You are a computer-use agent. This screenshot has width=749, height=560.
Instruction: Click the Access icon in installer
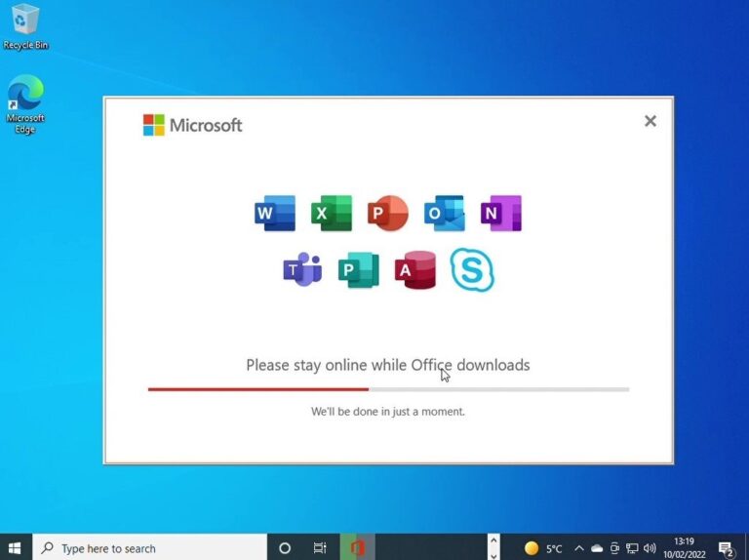[415, 270]
